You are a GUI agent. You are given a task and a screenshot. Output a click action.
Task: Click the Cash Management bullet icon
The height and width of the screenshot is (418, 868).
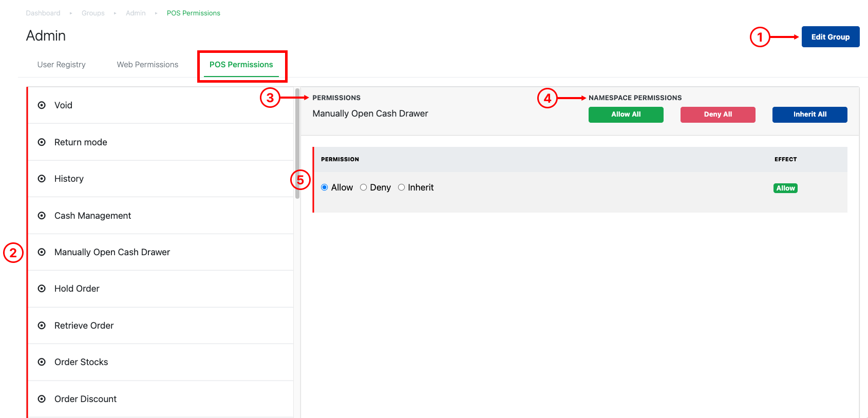(42, 216)
